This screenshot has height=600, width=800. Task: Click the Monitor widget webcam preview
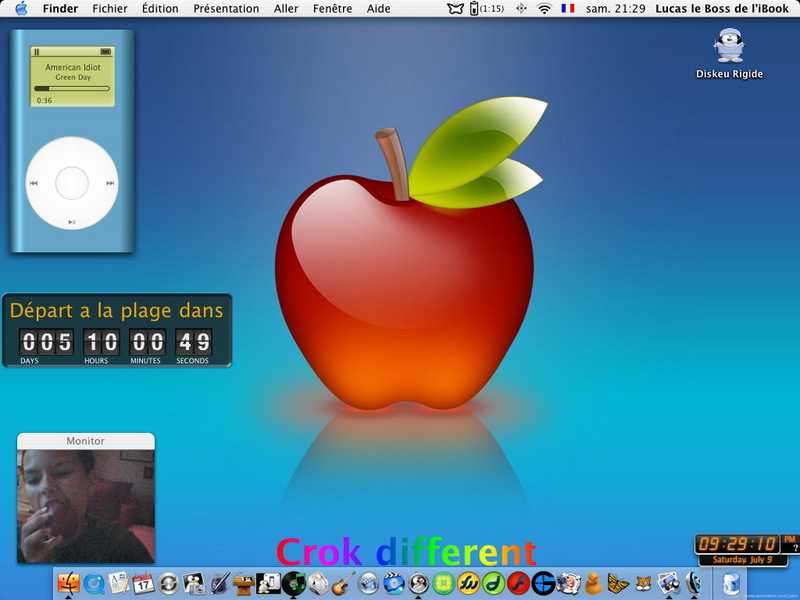86,506
